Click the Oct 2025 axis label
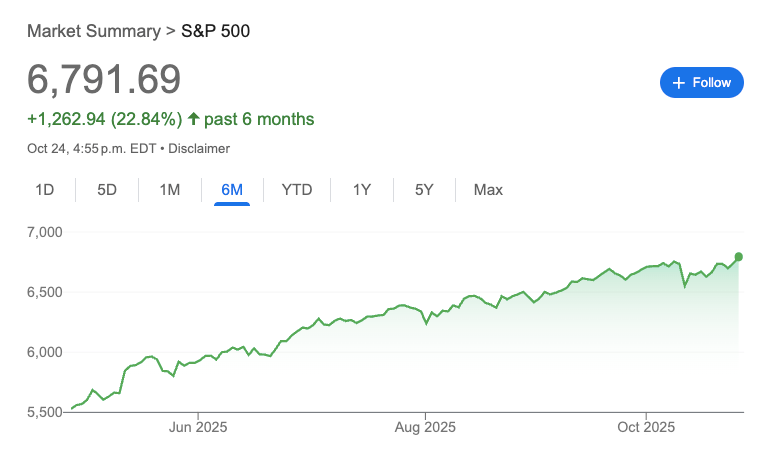The width and height of the screenshot is (769, 449). coord(646,428)
